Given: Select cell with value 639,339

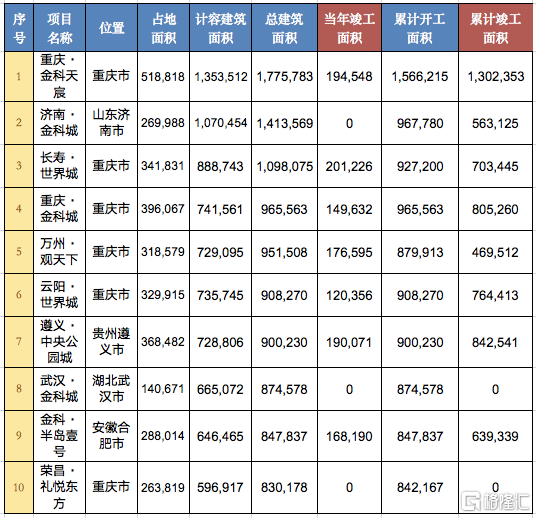Looking at the screenshot, I should (x=495, y=436).
